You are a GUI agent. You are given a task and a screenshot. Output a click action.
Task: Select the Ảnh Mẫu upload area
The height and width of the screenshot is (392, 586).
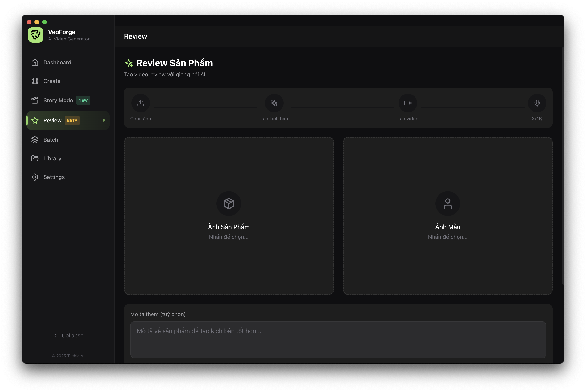447,217
